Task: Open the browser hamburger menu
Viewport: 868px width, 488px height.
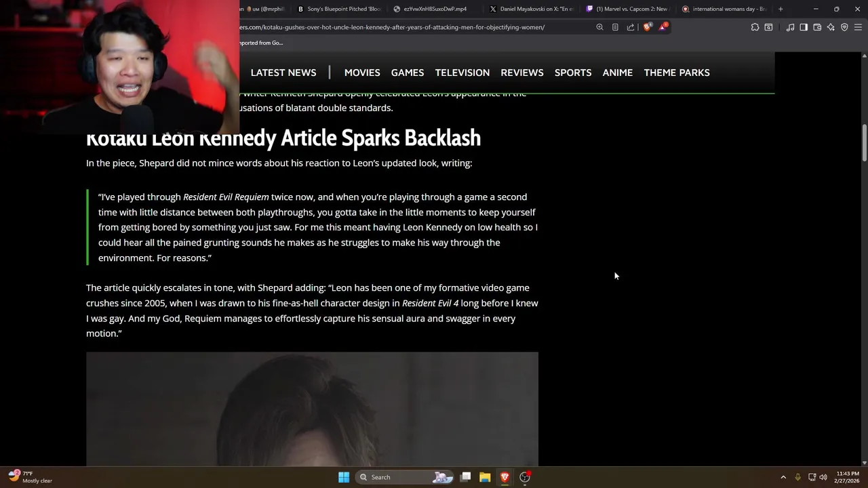Action: pyautogui.click(x=858, y=27)
